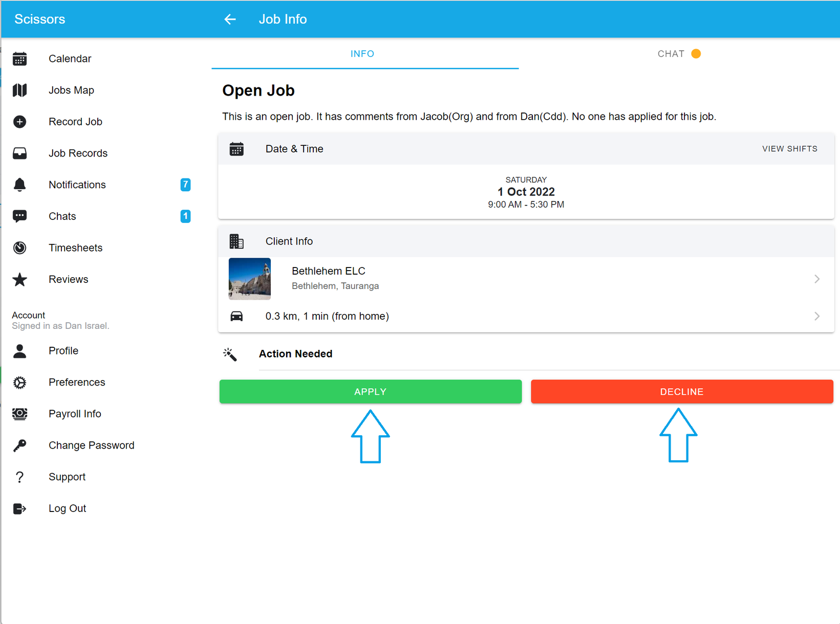Click the Log Out exit icon
The width and height of the screenshot is (840, 624).
(19, 508)
